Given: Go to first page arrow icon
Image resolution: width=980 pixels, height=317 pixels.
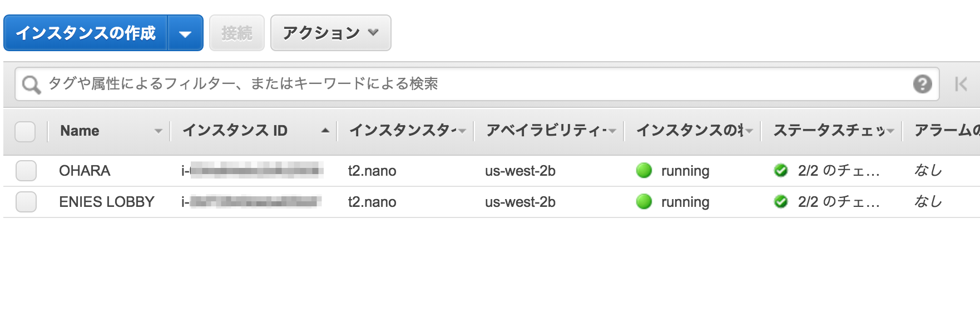Looking at the screenshot, I should point(961,84).
